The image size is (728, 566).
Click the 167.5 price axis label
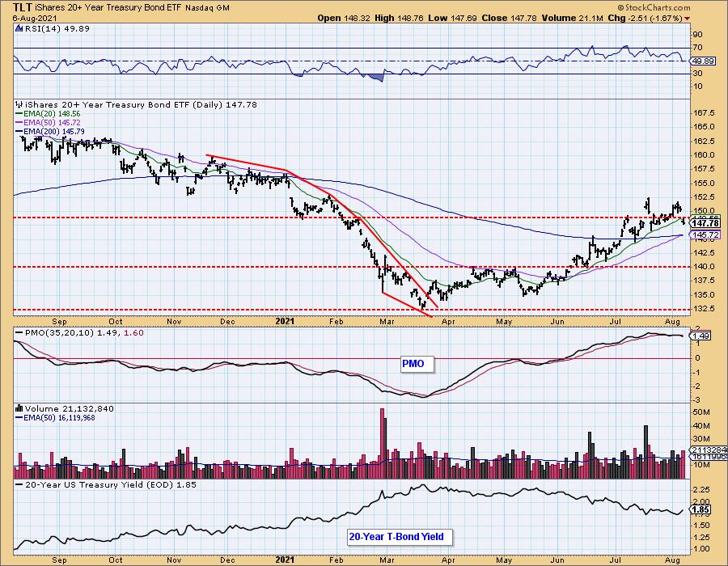pyautogui.click(x=705, y=113)
